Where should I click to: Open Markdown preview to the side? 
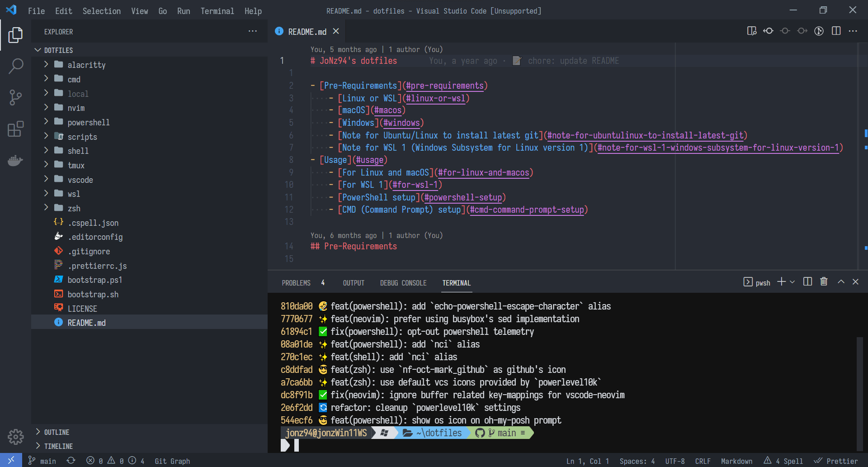(x=752, y=31)
